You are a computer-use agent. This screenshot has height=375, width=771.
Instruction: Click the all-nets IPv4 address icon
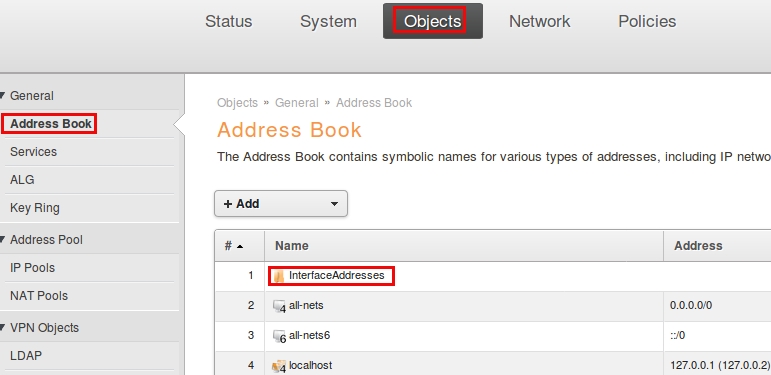point(279,307)
